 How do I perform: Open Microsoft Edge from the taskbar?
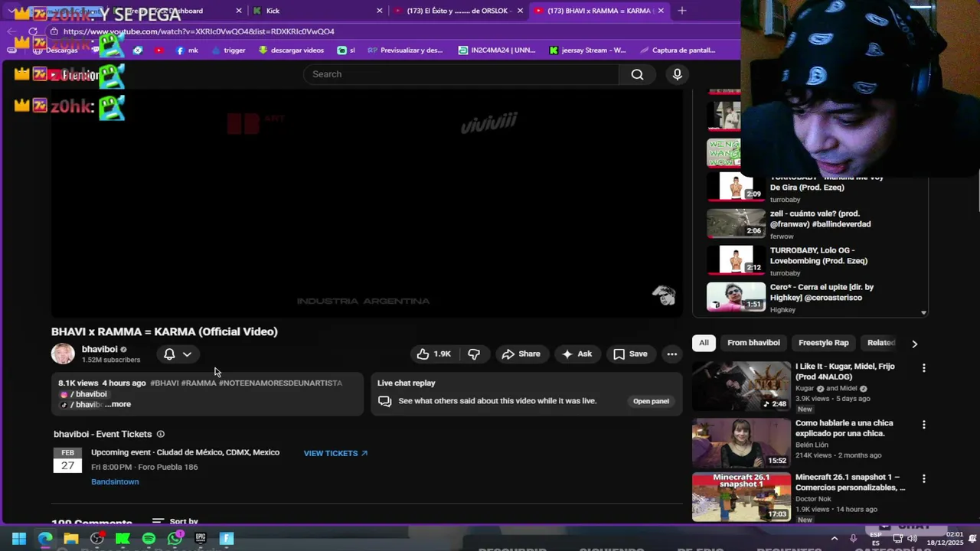click(45, 538)
